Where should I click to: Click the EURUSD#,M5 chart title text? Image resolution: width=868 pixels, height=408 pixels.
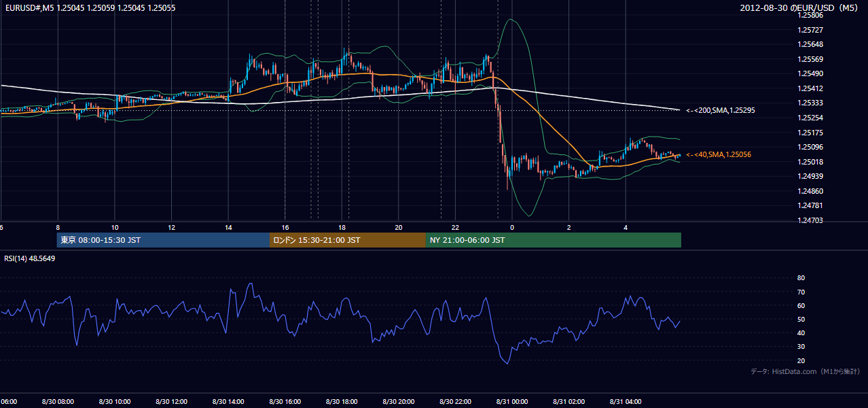coord(89,7)
